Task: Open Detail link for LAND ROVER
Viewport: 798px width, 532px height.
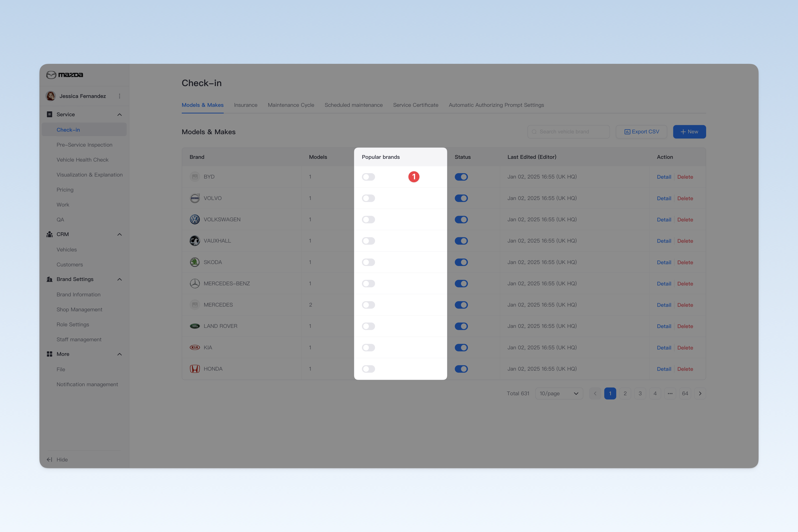Action: click(664, 326)
